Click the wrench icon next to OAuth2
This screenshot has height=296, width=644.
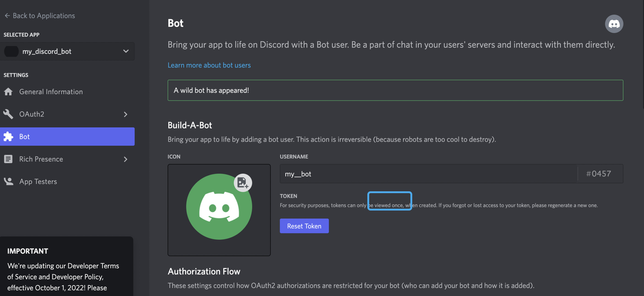8,114
